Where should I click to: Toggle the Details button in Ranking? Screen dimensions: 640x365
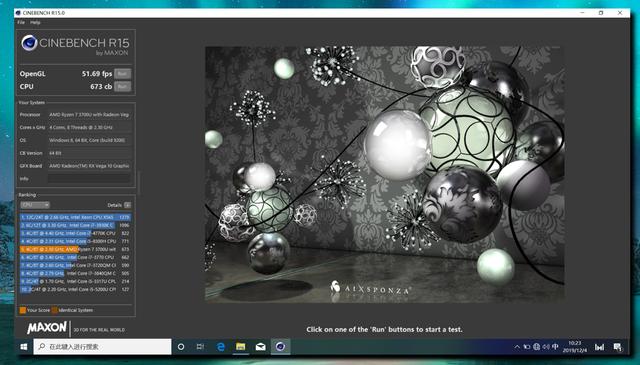pos(128,205)
